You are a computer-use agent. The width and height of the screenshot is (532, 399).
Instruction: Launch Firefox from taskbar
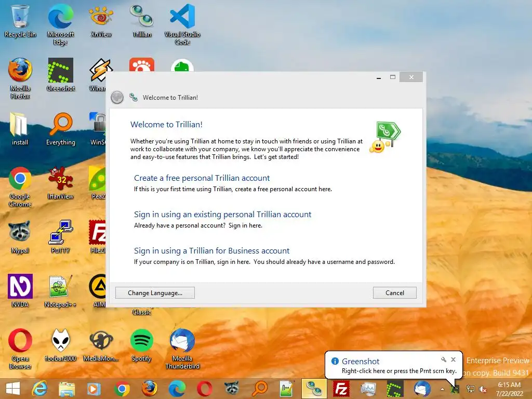point(149,389)
